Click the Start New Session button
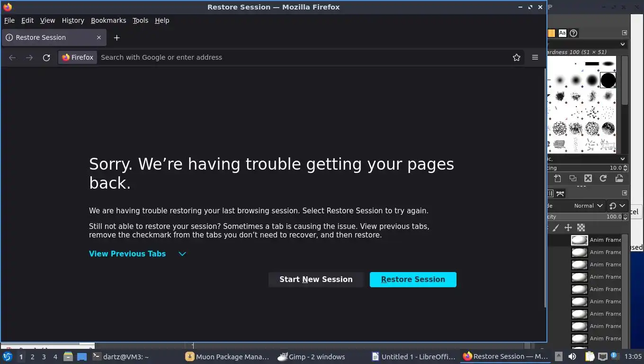Screen dimensions: 644x364 [x=316, y=280]
